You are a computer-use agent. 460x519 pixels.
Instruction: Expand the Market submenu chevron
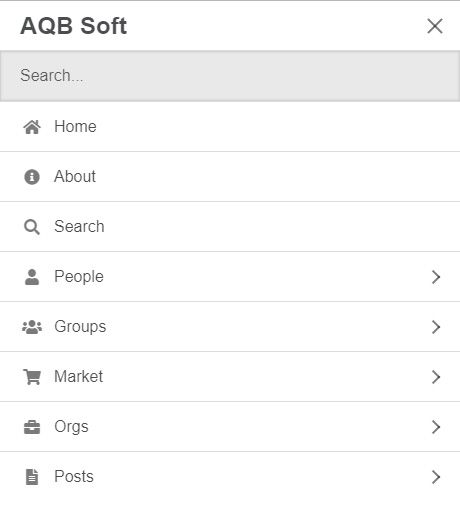(x=436, y=377)
